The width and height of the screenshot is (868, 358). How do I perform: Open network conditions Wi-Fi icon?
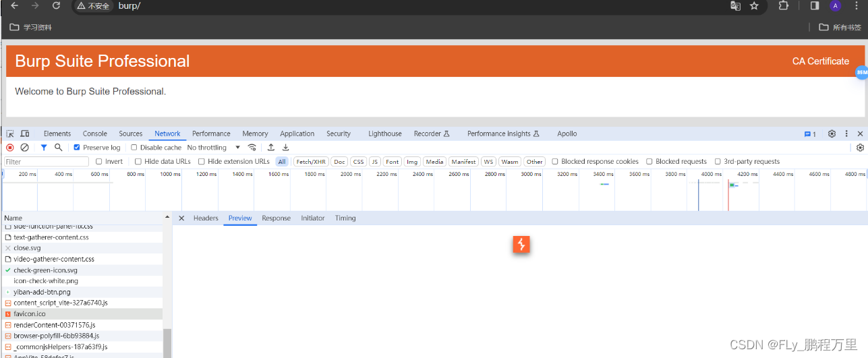[252, 148]
